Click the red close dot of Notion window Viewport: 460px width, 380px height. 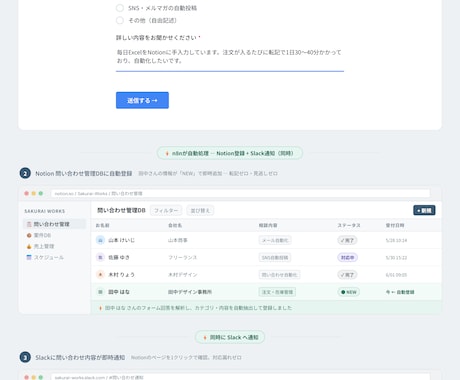pyautogui.click(x=27, y=193)
